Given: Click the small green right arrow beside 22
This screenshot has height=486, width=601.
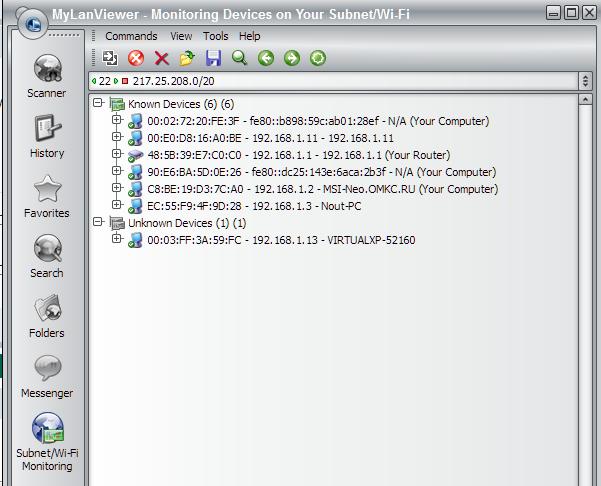Looking at the screenshot, I should (116, 81).
